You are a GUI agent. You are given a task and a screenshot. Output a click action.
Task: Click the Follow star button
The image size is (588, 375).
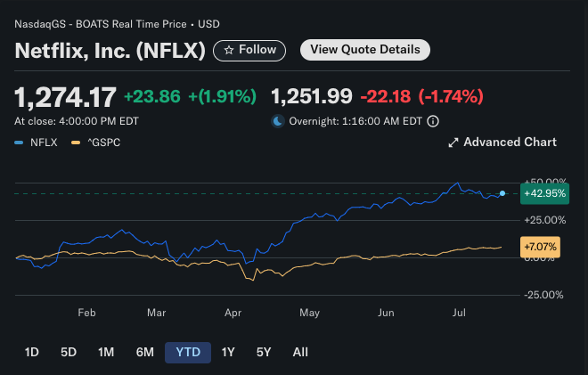249,50
